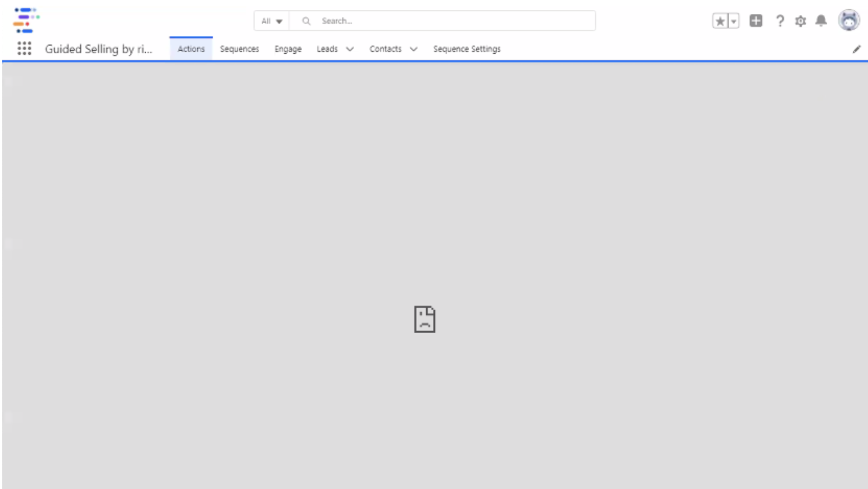This screenshot has width=868, height=489.
Task: Expand the Leads tab dropdown chevron
Action: 350,49
